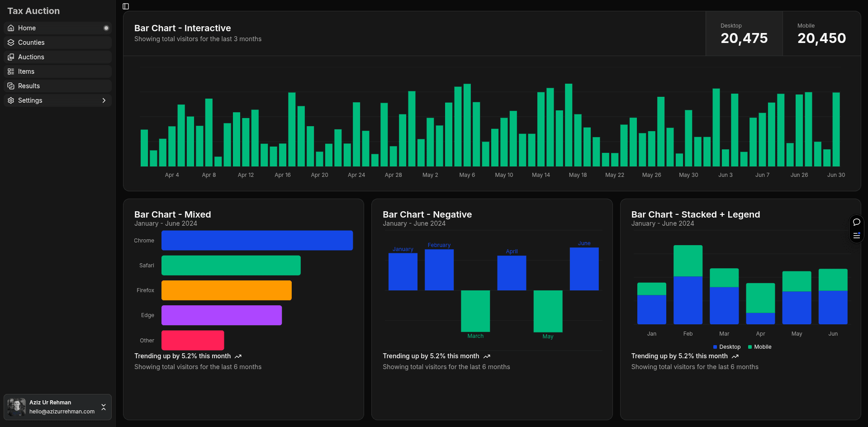Image resolution: width=868 pixels, height=427 pixels.
Task: Click the Auctions icon in sidebar
Action: tap(11, 57)
